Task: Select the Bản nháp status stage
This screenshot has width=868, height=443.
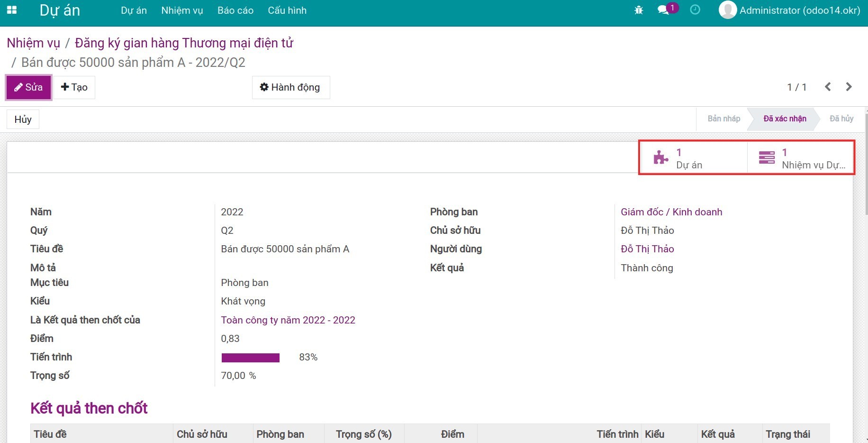Action: [723, 119]
